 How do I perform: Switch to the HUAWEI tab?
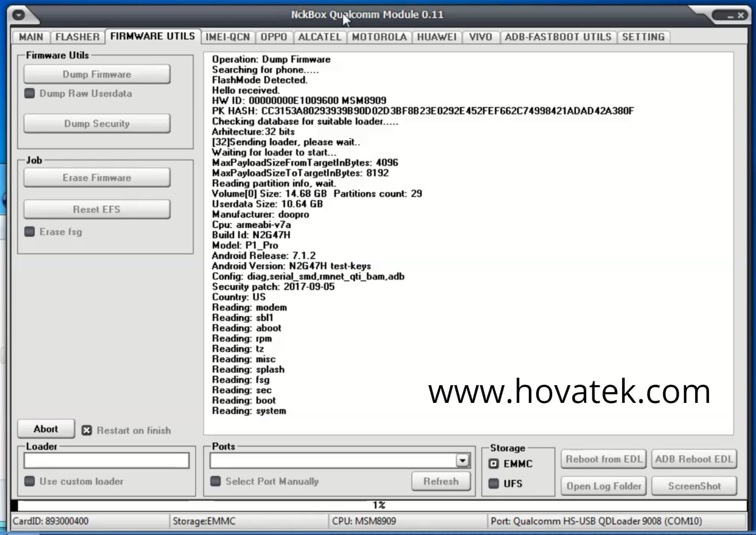(x=436, y=37)
